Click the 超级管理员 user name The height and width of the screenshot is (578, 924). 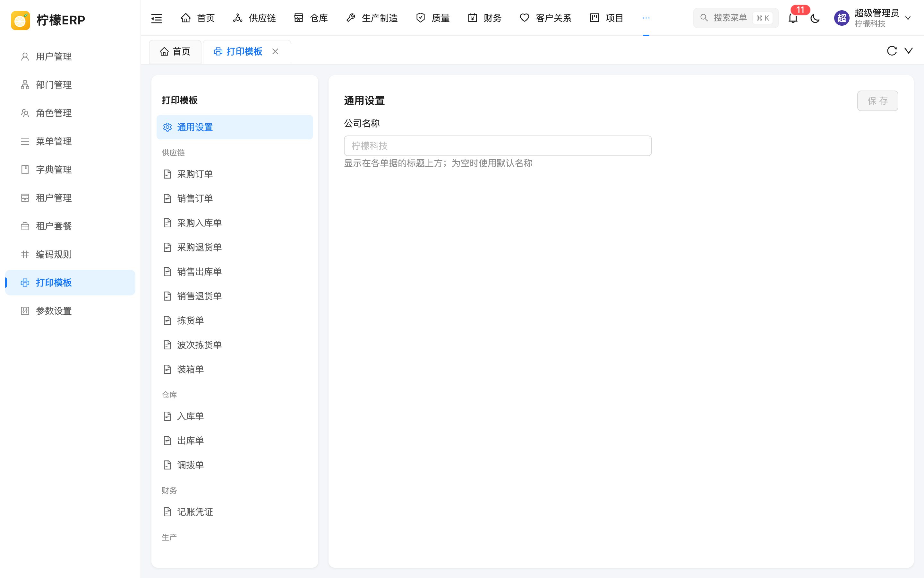(877, 13)
